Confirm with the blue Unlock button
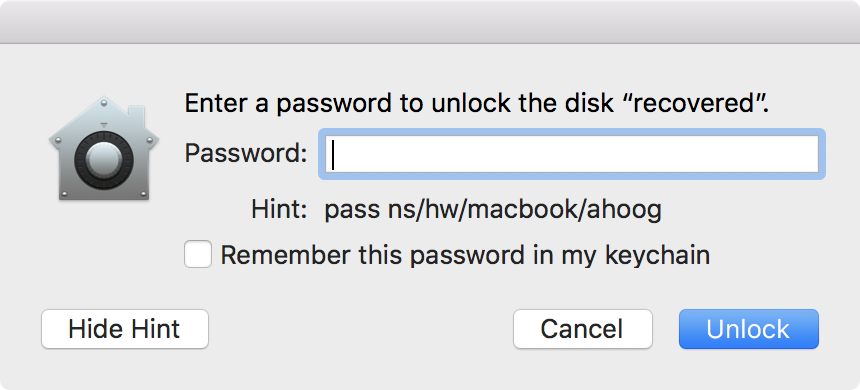Screen dimensions: 860x390 (x=749, y=329)
